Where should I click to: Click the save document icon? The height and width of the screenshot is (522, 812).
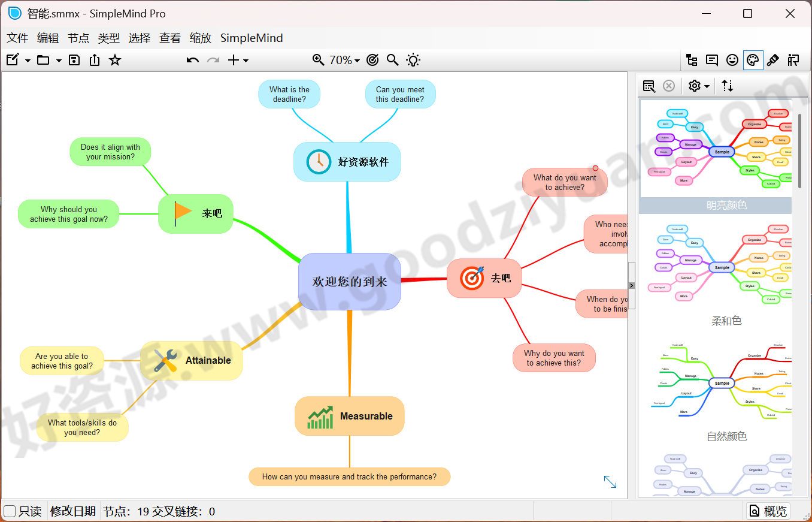point(74,60)
